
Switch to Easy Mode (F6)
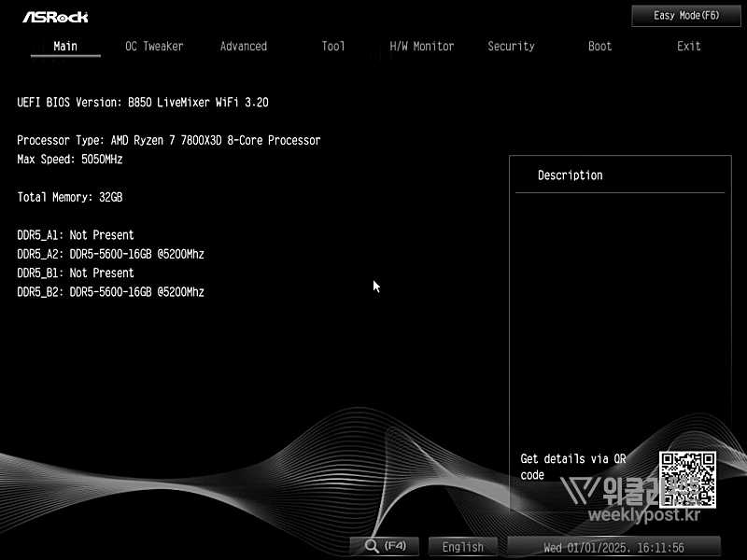pyautogui.click(x=686, y=16)
